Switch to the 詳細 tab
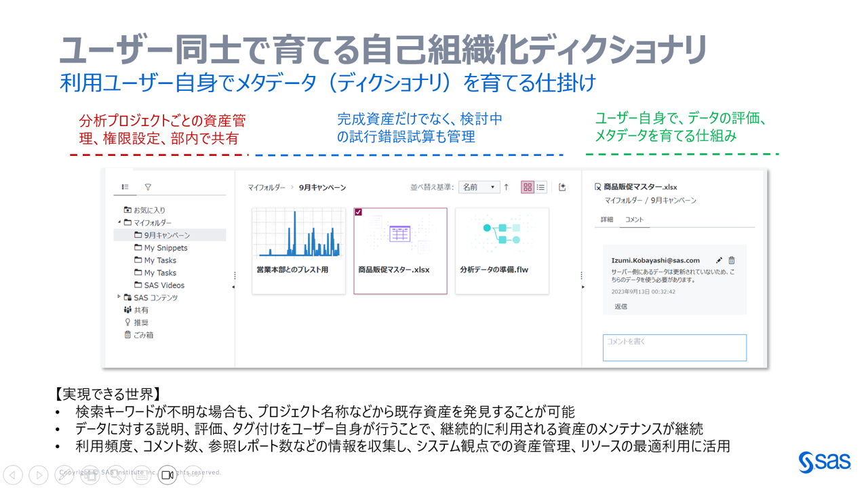This screenshot has width=868, height=488. point(606,220)
